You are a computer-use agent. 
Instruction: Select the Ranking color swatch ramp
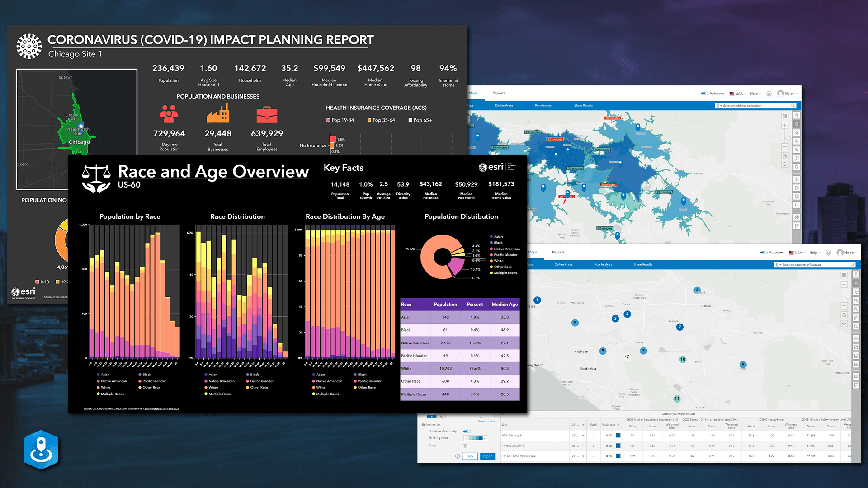pyautogui.click(x=474, y=437)
